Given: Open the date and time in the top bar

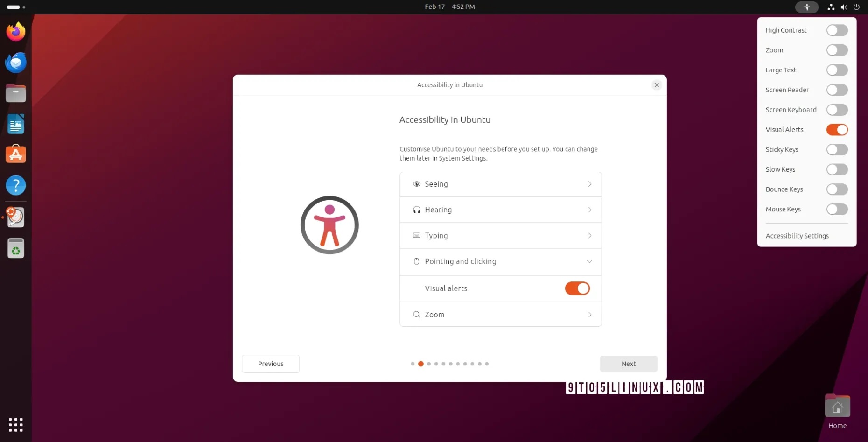Looking at the screenshot, I should (x=450, y=7).
